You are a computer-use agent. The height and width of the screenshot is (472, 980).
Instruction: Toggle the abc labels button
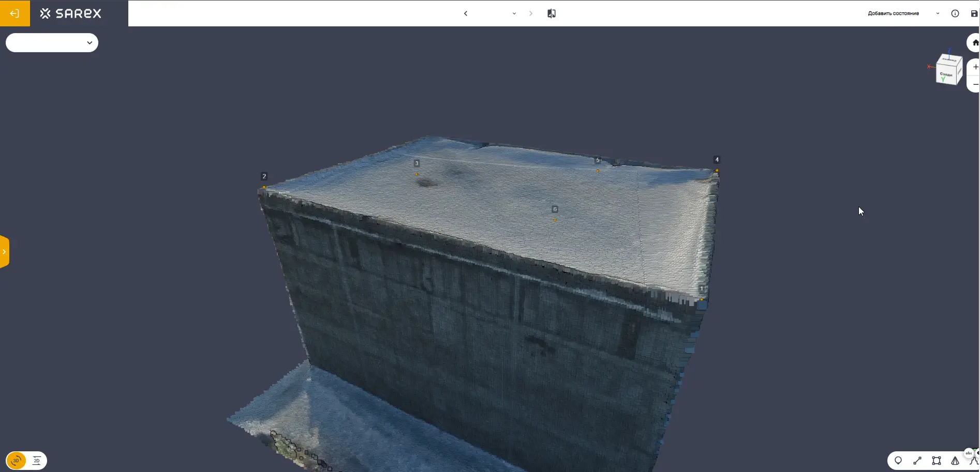pyautogui.click(x=969, y=453)
